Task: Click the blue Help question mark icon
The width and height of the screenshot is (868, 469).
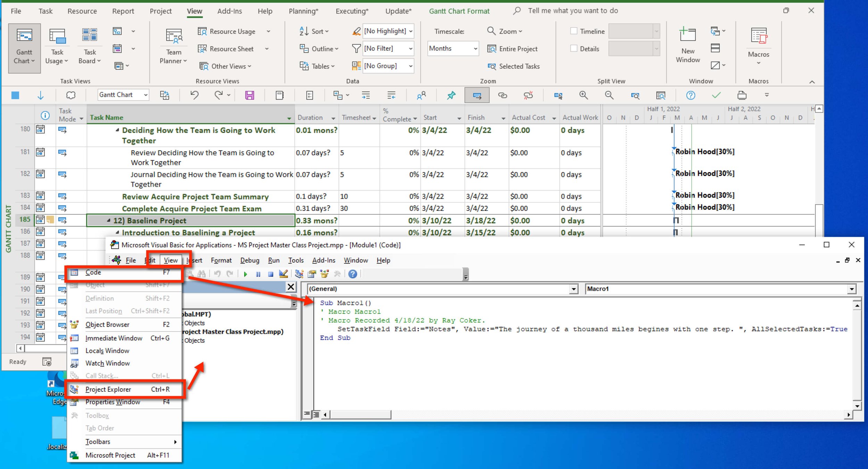Action: (x=691, y=95)
